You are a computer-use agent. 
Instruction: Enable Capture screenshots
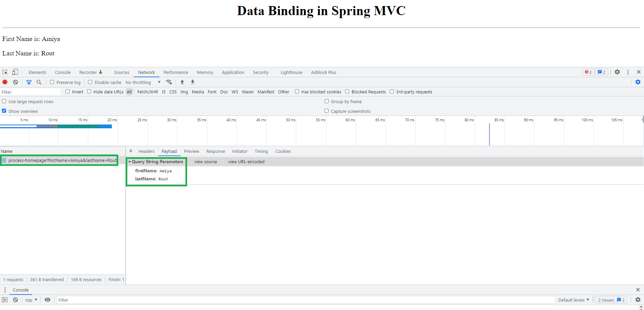[x=327, y=111]
